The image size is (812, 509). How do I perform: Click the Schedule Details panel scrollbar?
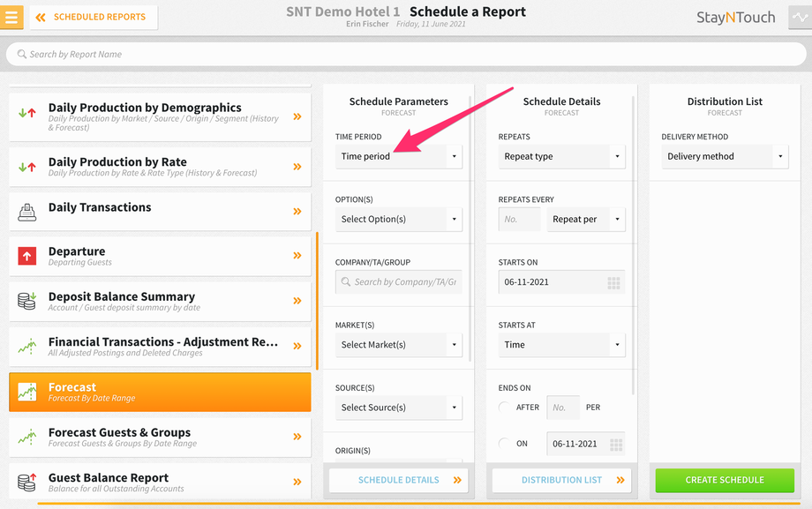[634, 244]
